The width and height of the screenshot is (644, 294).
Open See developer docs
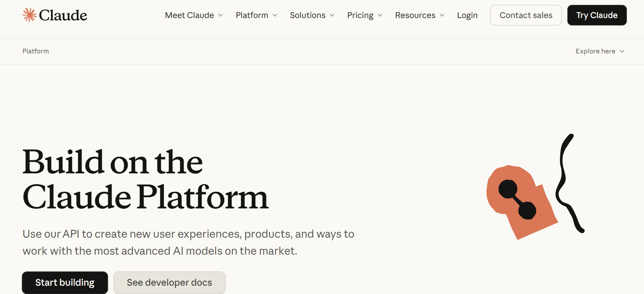tap(170, 282)
